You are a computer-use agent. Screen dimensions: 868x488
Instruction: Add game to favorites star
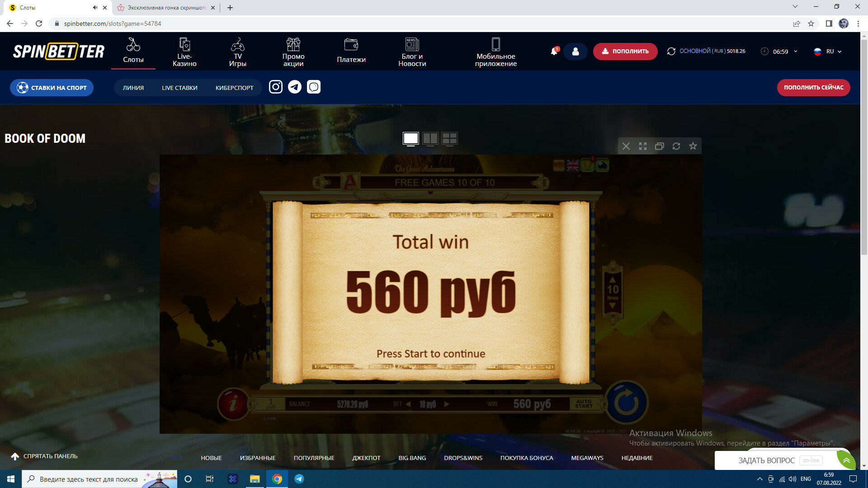pos(693,146)
